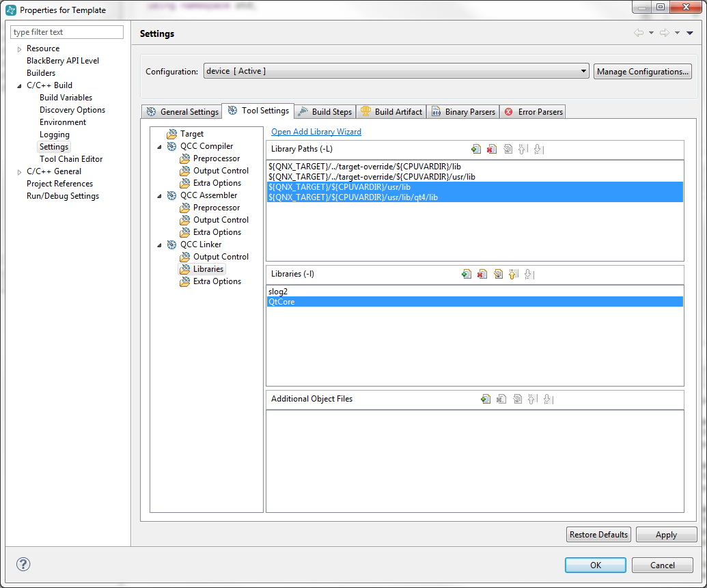Open Run/Debug Settings page
This screenshot has width=707, height=588.
tap(63, 196)
